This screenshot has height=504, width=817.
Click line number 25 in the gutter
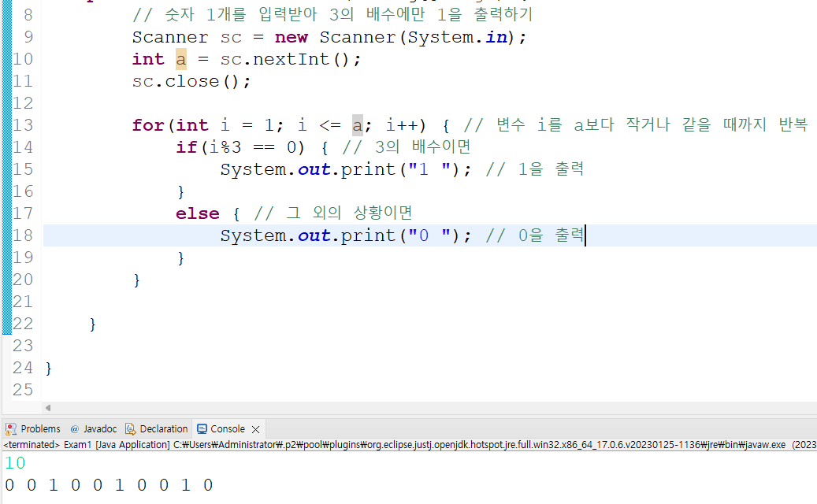click(x=23, y=390)
